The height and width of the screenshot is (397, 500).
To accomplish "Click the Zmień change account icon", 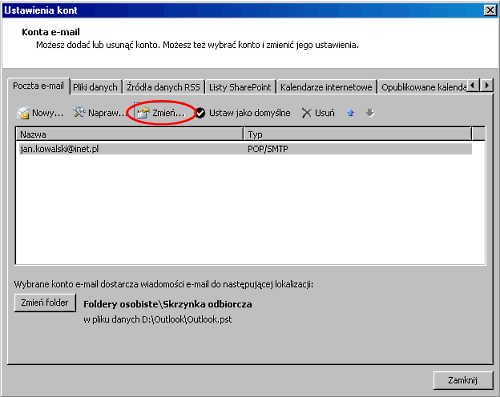I will 143,113.
